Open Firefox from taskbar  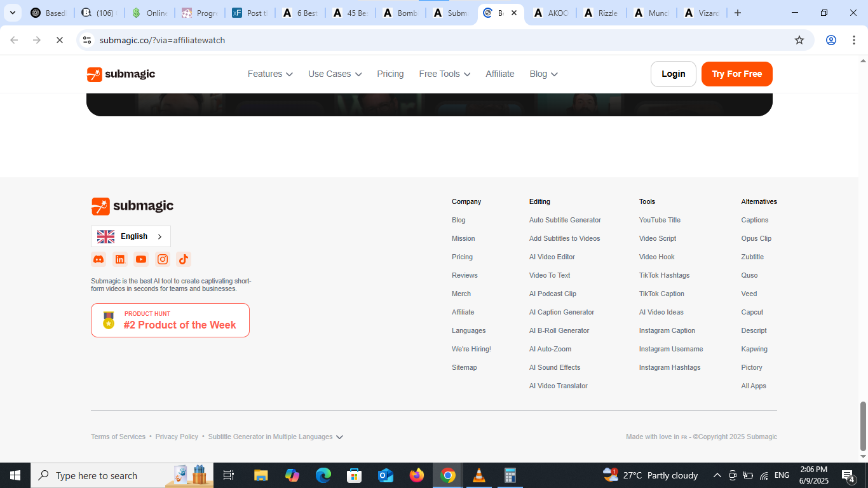[x=417, y=475]
